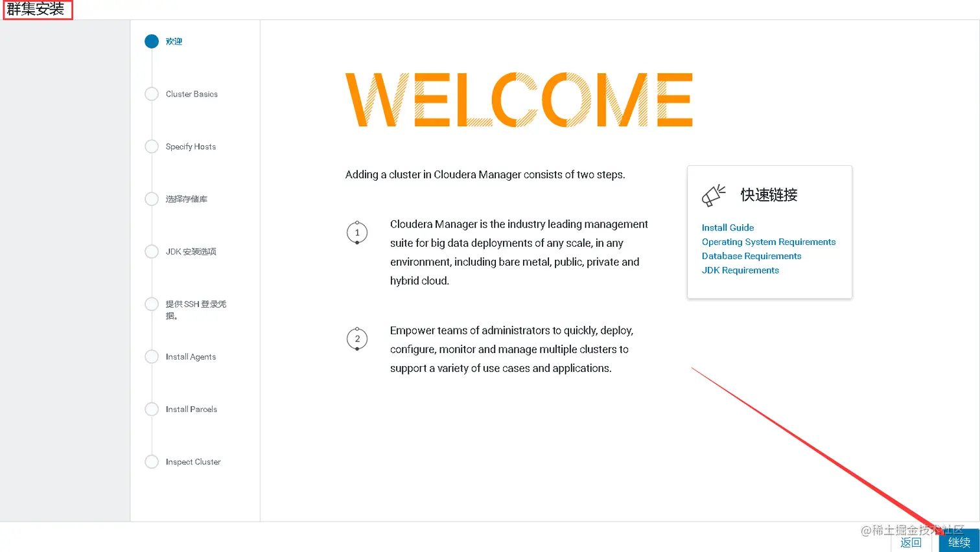Viewport: 980px width, 552px height.
Task: Click the 快速链接 heading text
Action: tap(769, 194)
